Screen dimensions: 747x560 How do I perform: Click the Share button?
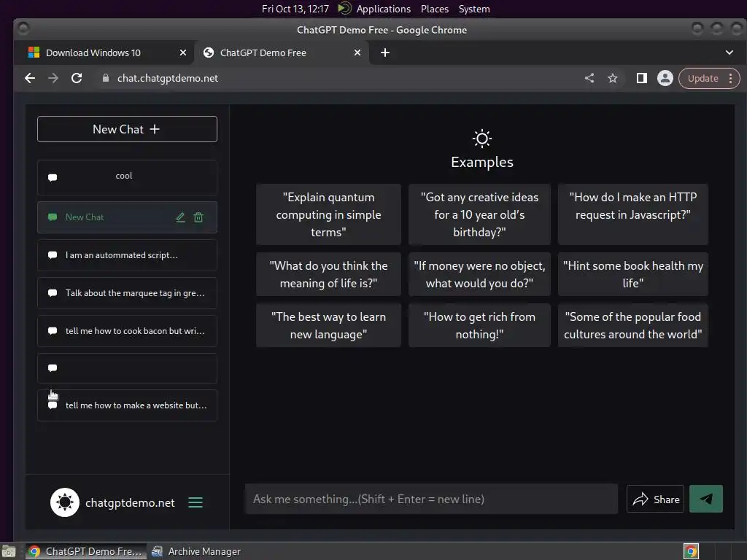pos(656,499)
